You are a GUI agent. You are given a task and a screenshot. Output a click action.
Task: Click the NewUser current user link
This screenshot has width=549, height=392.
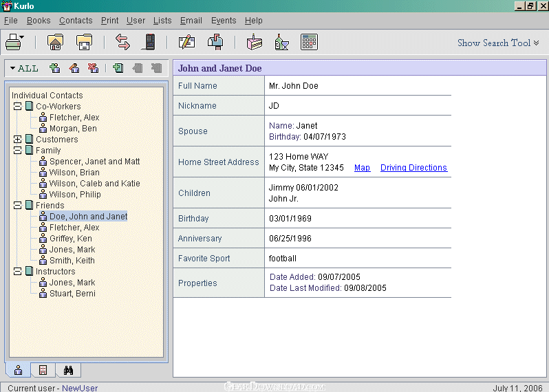pyautogui.click(x=80, y=388)
